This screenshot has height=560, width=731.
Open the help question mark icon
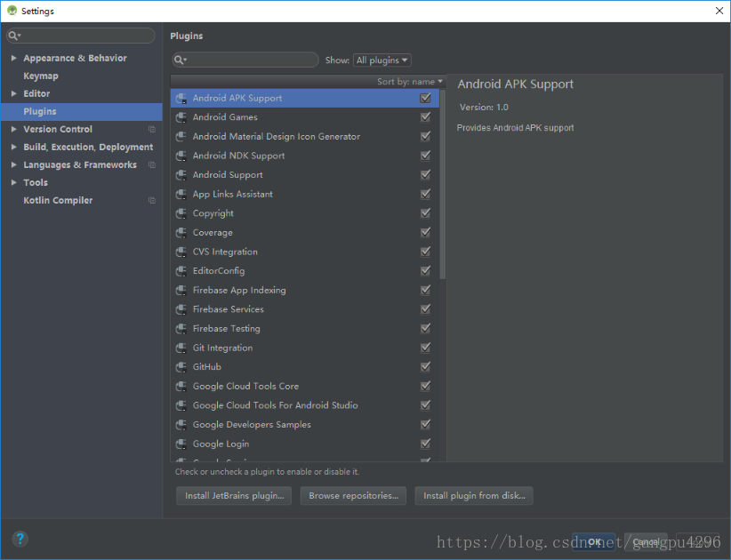tap(20, 539)
